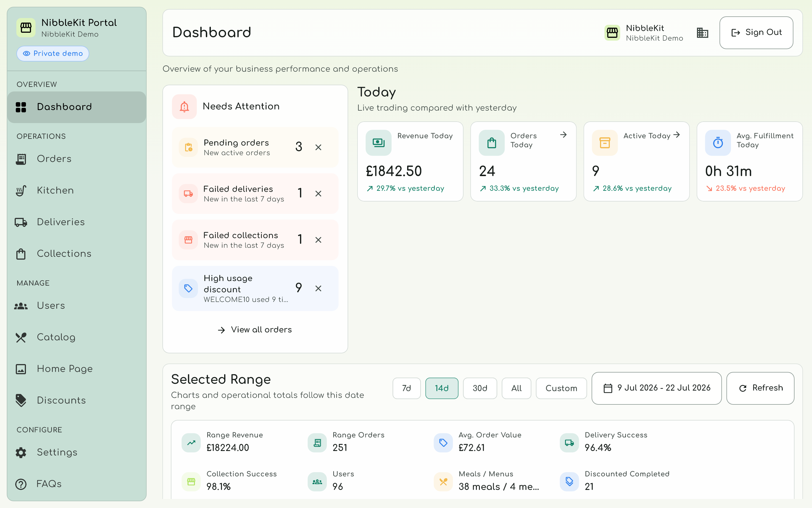
Task: Click the Pending orders clipboard icon
Action: 188,147
